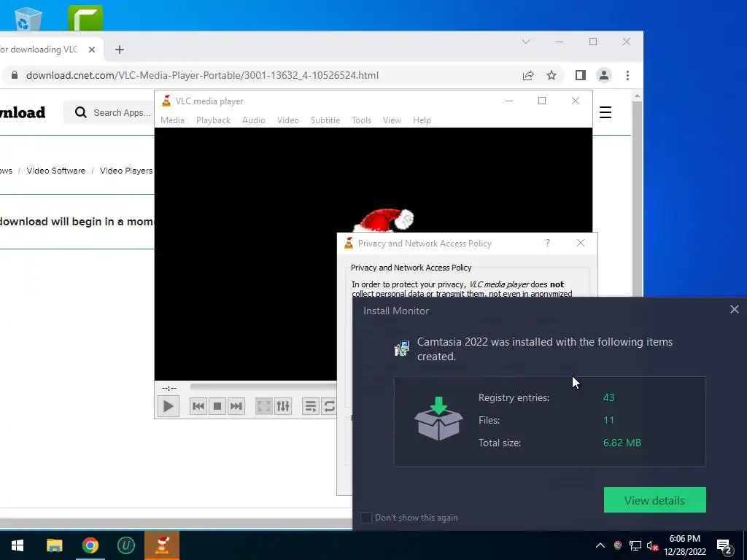Open Recycle Bin desktop icon
747x560 pixels.
pyautogui.click(x=28, y=18)
